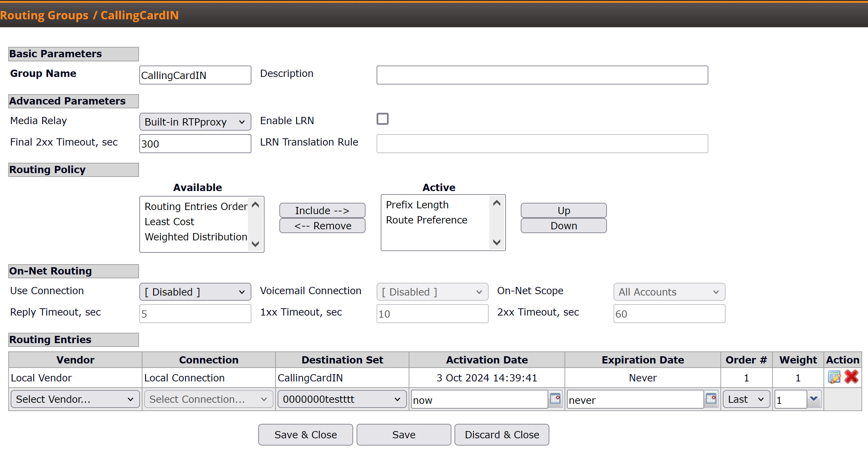Open the activation date calendar picker
Image resolution: width=868 pixels, height=449 pixels.
click(555, 399)
